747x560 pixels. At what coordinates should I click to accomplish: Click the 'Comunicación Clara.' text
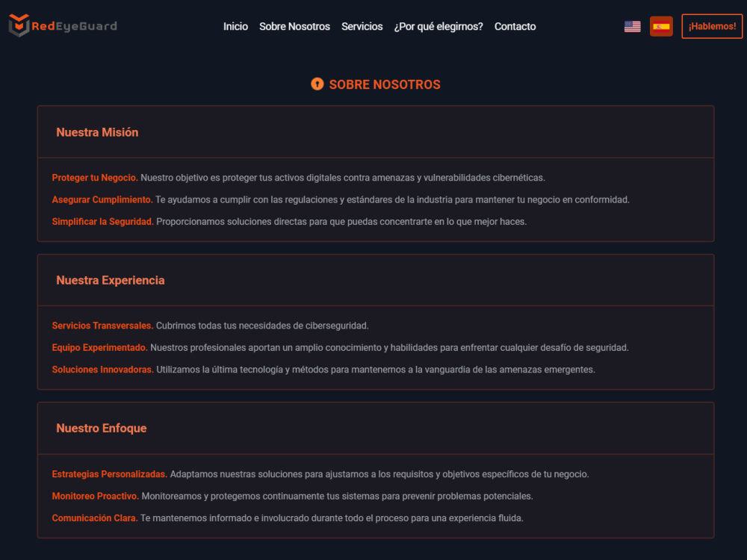point(95,518)
